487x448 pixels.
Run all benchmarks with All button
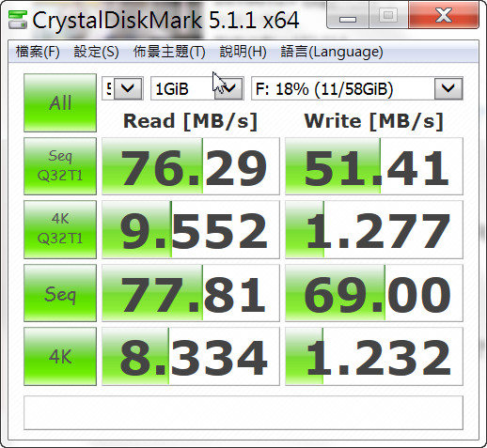[60, 102]
